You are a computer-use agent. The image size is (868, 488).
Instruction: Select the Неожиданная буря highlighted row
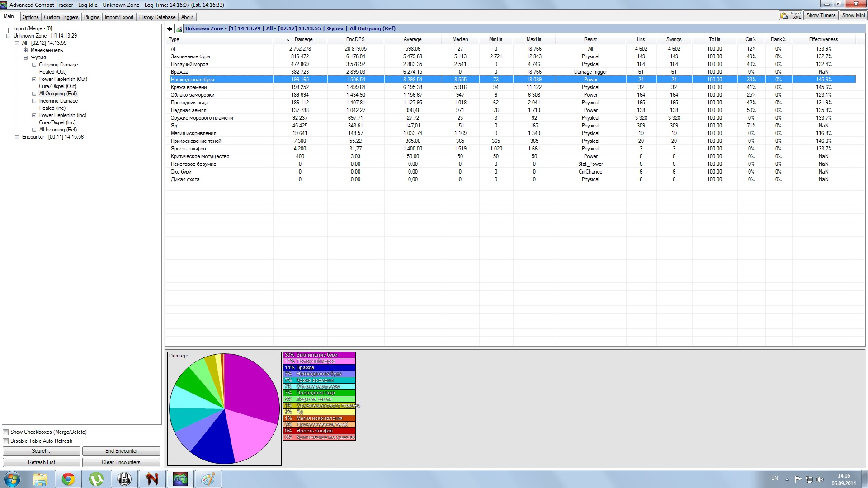click(x=512, y=80)
